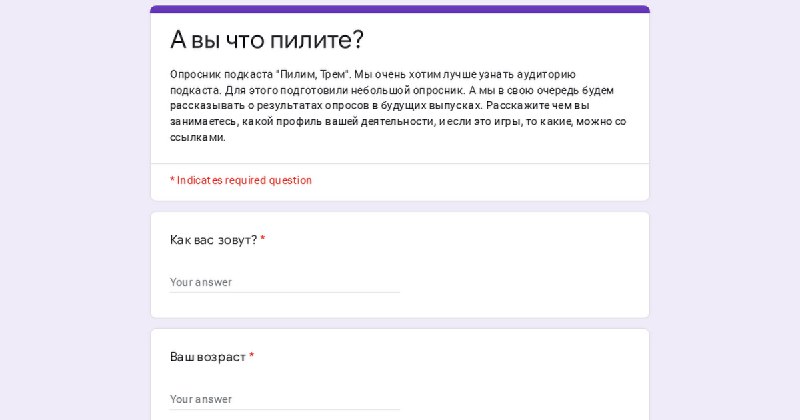The image size is (800, 420).
Task: Click the purple accent bar atop the form
Action: coord(400,9)
